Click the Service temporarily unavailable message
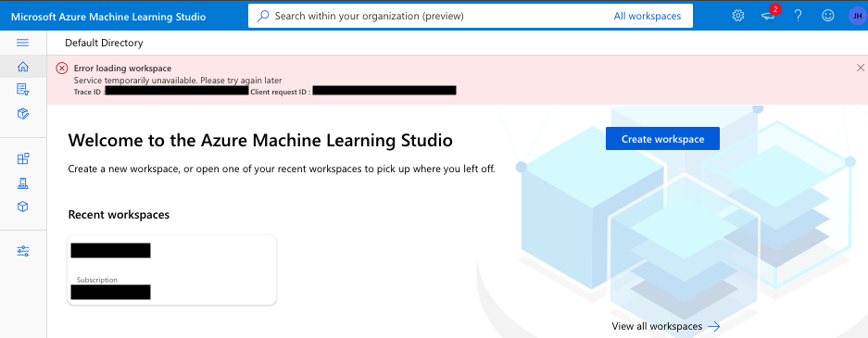Screen dimensions: 868x338 tap(178, 81)
